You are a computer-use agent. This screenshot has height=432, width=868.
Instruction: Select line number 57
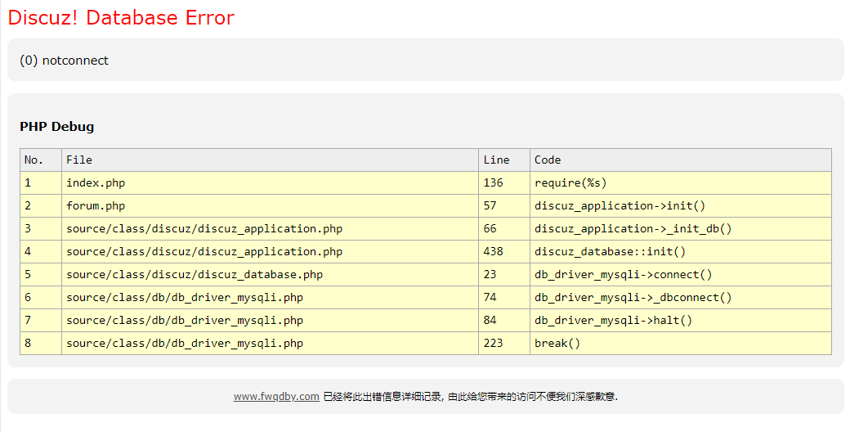(490, 206)
